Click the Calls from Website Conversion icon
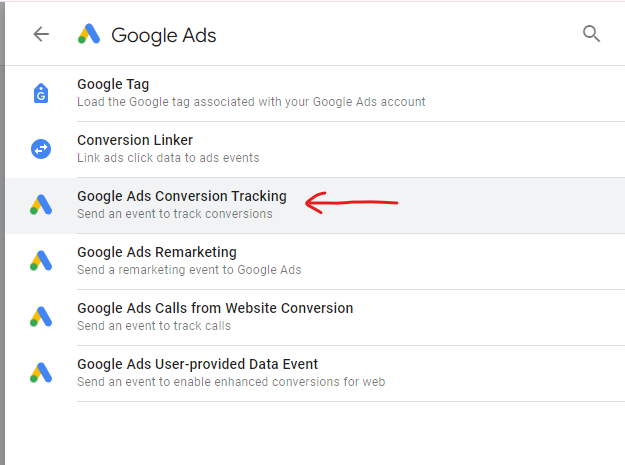 coord(41,316)
